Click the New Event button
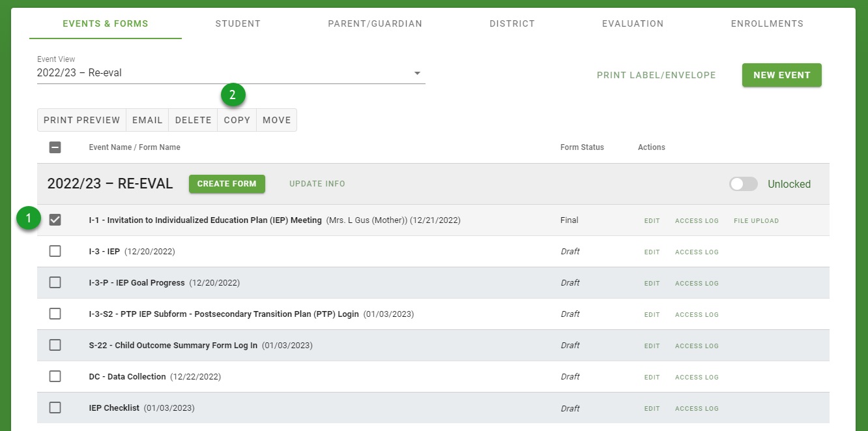This screenshot has height=431, width=868. coord(782,75)
